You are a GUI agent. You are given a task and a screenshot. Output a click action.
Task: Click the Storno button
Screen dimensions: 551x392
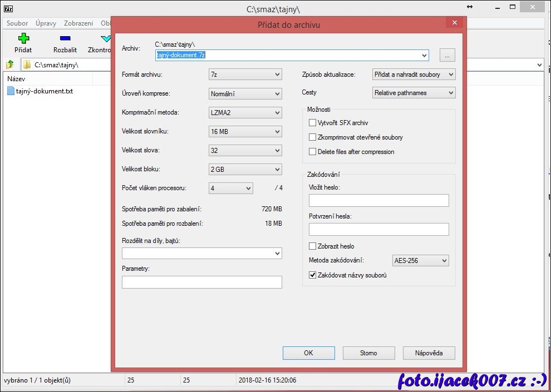[x=368, y=353]
